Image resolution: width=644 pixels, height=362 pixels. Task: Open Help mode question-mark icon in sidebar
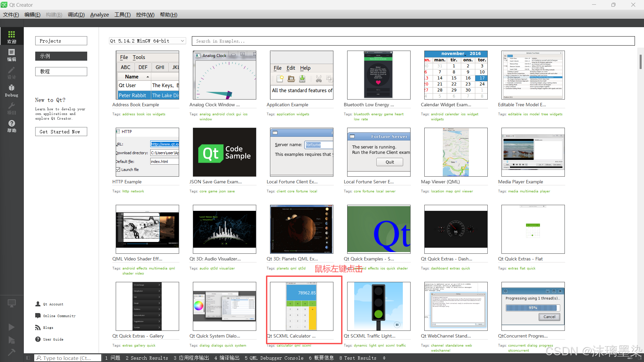coord(12,126)
